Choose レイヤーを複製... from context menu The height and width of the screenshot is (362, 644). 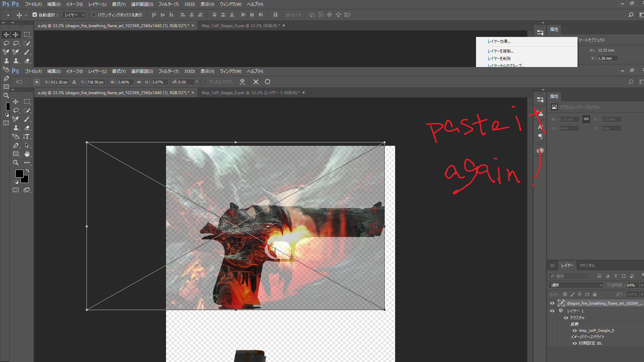click(x=500, y=51)
